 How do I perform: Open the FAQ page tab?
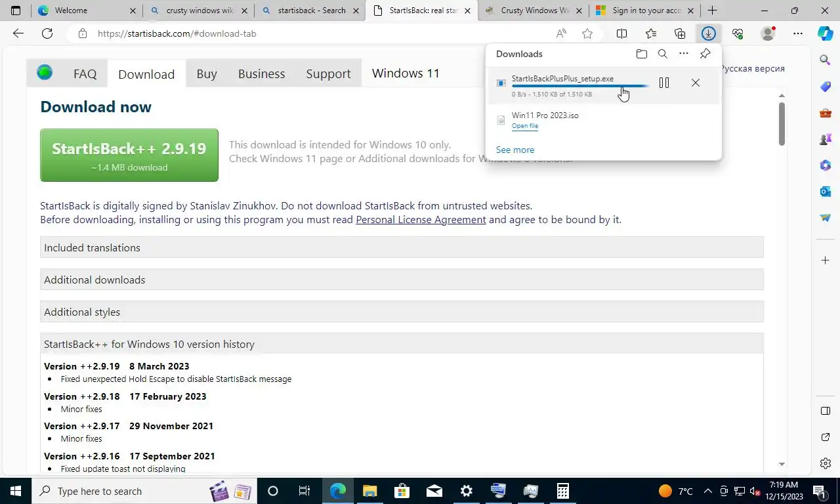pyautogui.click(x=85, y=73)
